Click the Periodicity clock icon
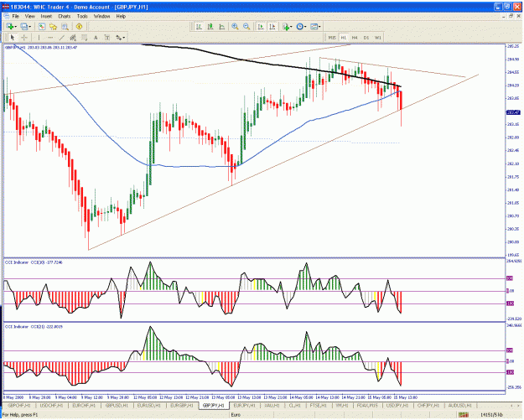 tap(300, 26)
